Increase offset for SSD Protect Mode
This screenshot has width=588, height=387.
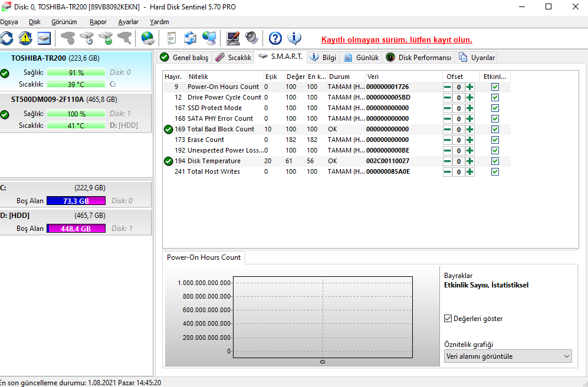click(470, 108)
